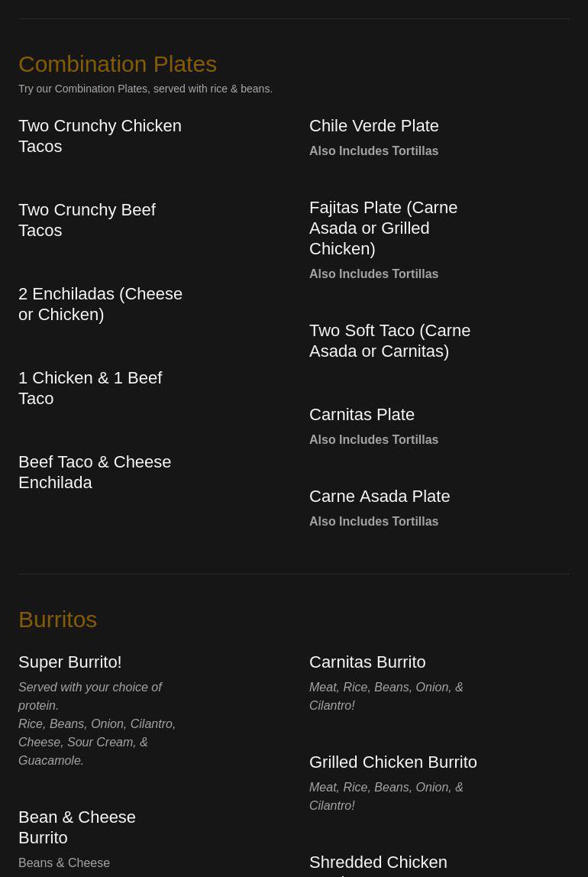Open the Grilled Chicken Burrito item
Image resolution: width=588 pixels, height=877 pixels.
click(393, 762)
